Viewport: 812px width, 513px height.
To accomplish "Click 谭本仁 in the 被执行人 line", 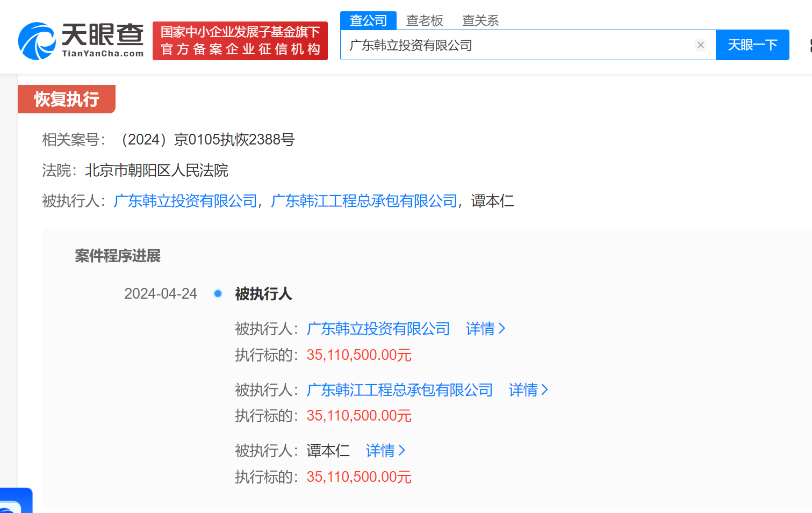I will (x=492, y=202).
